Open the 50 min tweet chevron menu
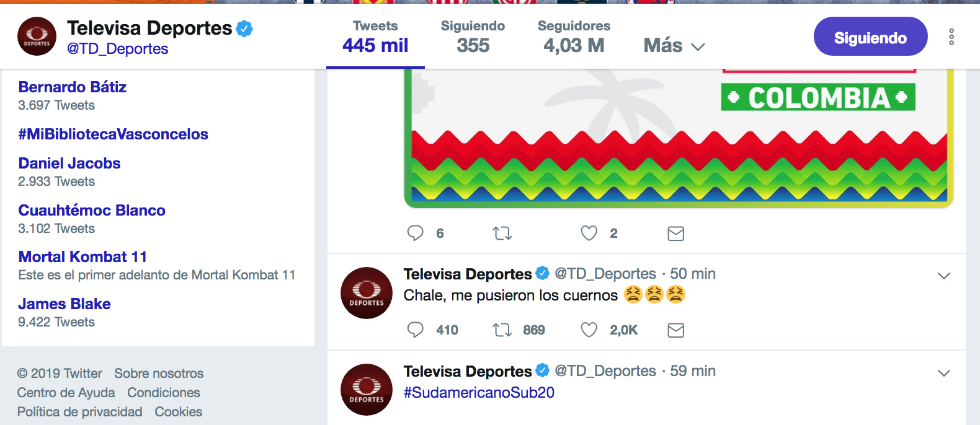Image resolution: width=980 pixels, height=425 pixels. tap(943, 276)
